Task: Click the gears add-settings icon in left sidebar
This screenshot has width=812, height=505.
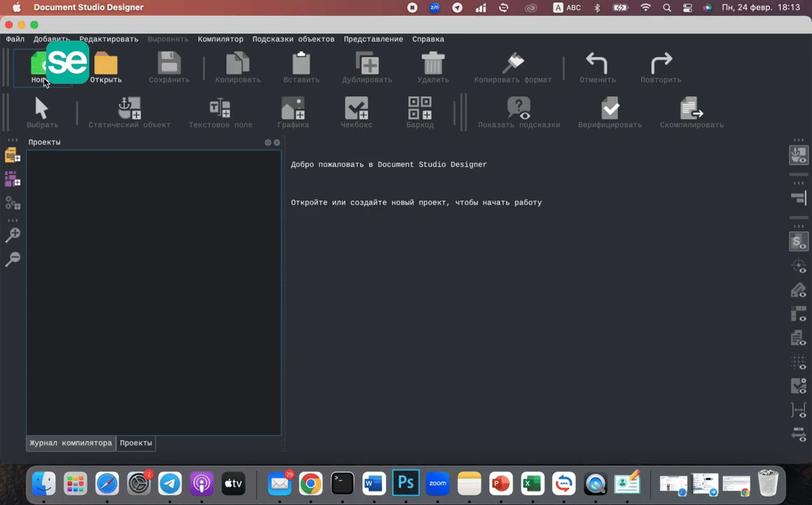Action: tap(13, 203)
